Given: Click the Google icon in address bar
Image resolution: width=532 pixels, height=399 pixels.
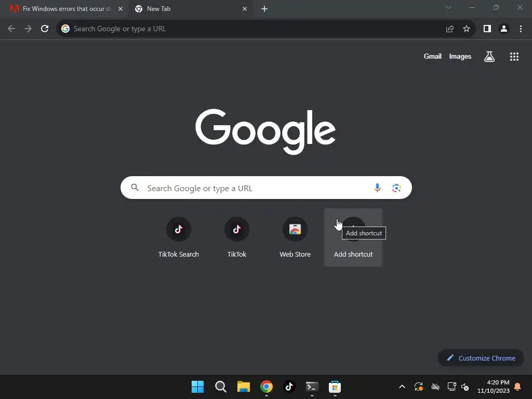Looking at the screenshot, I should coord(65,29).
